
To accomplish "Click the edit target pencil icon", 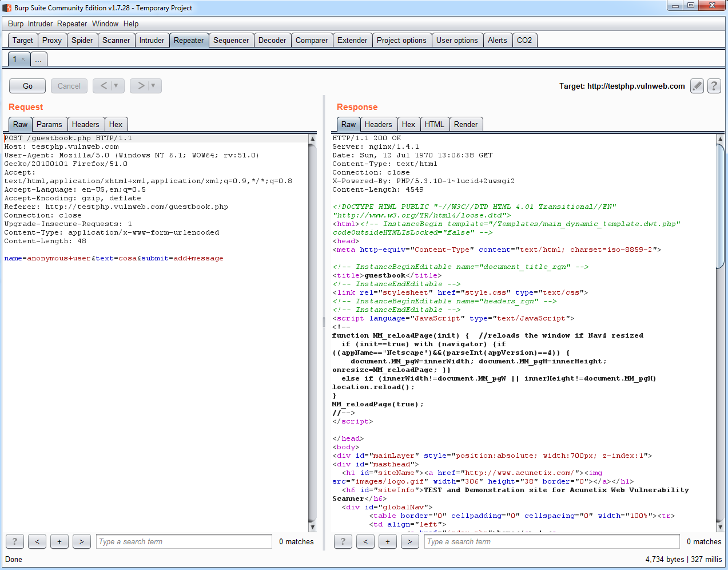I will coord(697,86).
